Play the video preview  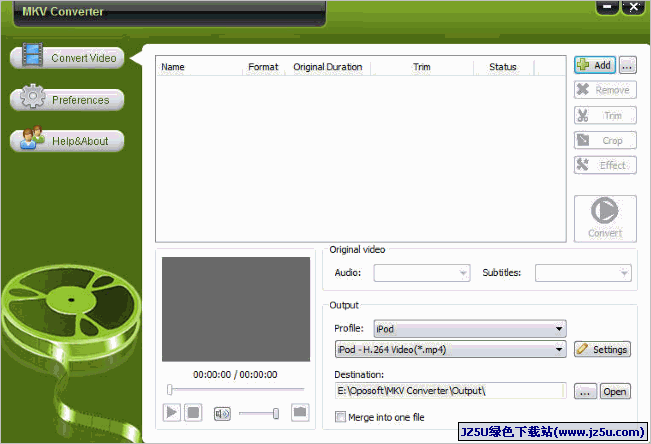pyautogui.click(x=171, y=412)
